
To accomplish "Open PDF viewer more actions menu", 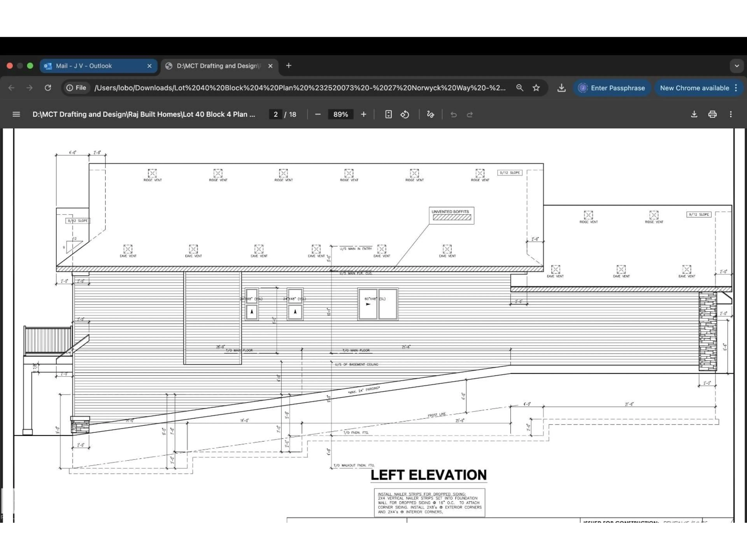I will [731, 114].
